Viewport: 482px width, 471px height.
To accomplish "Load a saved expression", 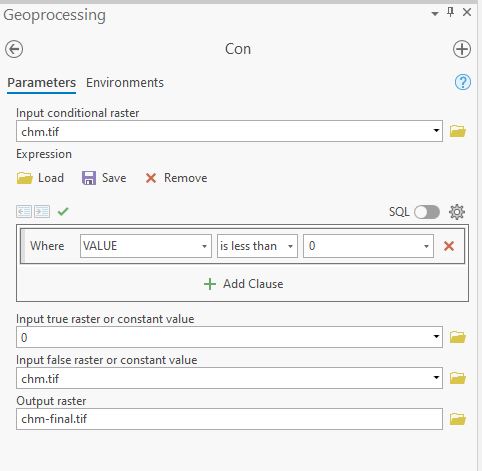I will coord(40,178).
